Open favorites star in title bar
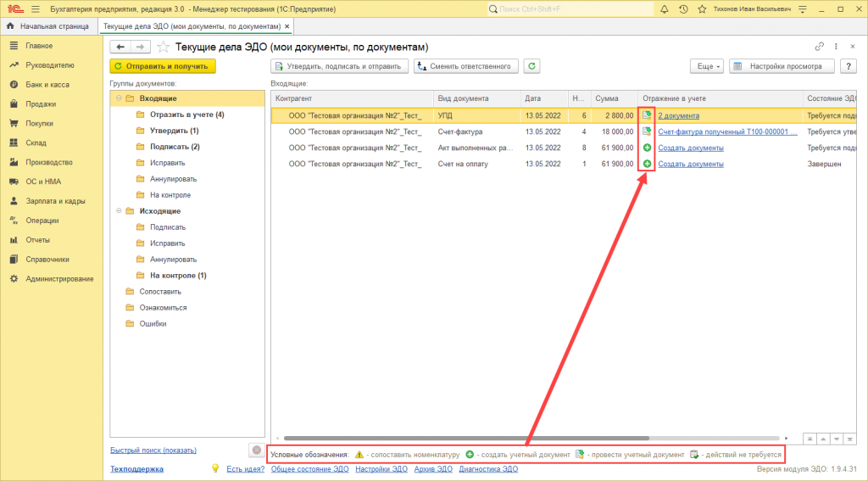Image resolution: width=868 pixels, height=481 pixels. [x=702, y=8]
